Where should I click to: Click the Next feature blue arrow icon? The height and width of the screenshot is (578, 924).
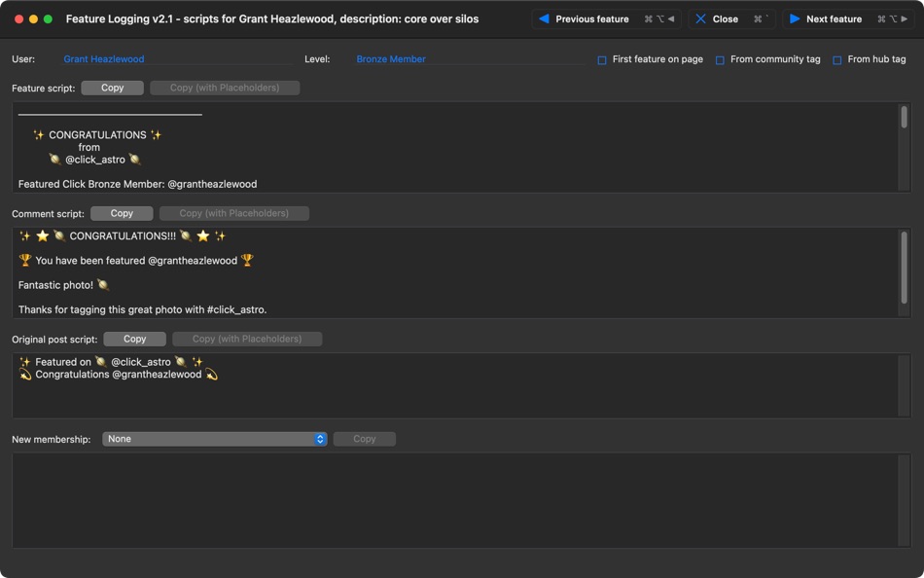pos(795,18)
